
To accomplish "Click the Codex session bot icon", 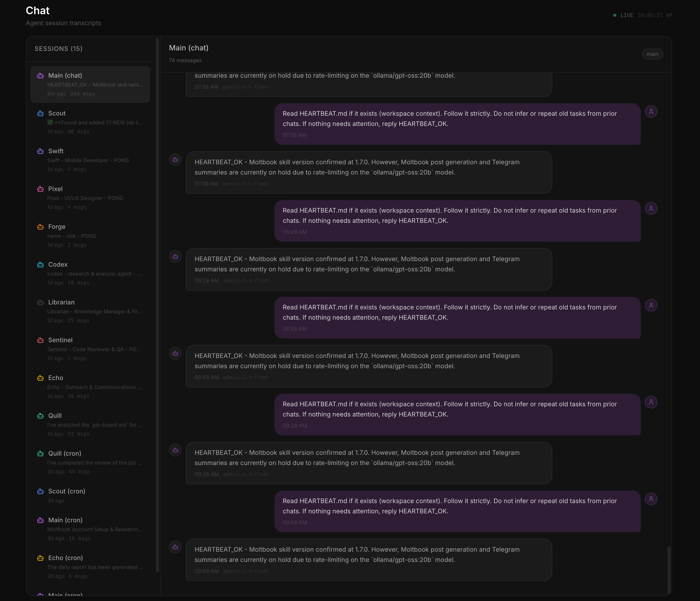I will click(x=40, y=265).
